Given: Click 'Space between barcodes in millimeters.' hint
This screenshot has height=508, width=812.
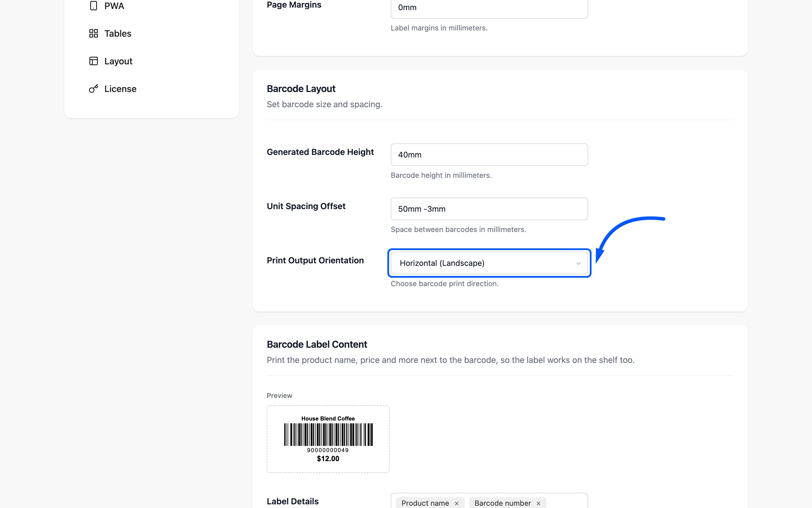Looking at the screenshot, I should pyautogui.click(x=458, y=229).
